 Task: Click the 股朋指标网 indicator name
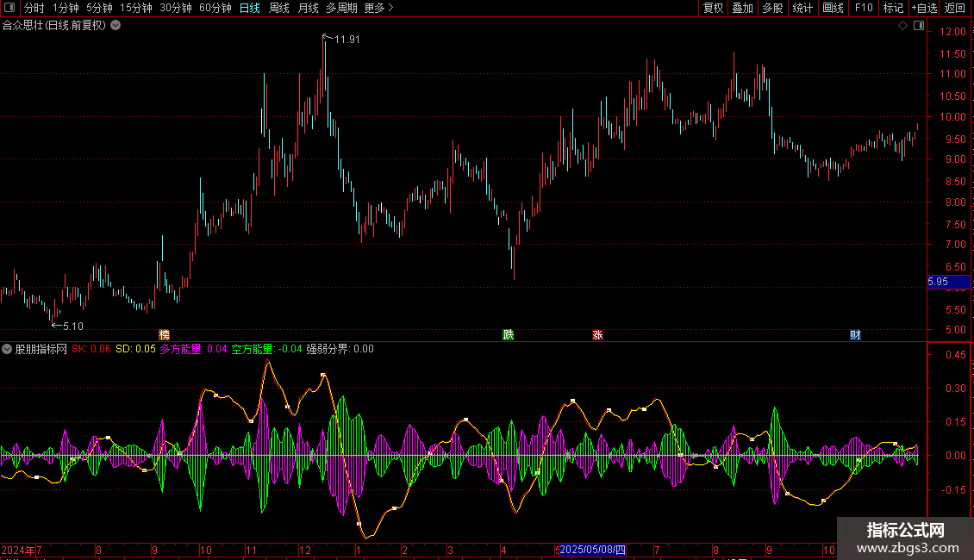[x=41, y=349]
